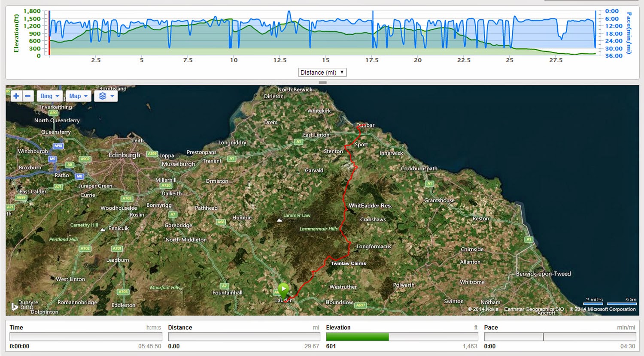Screen dimensions: 644x356
Task: Open the Map type dropdown
Action: [x=78, y=96]
